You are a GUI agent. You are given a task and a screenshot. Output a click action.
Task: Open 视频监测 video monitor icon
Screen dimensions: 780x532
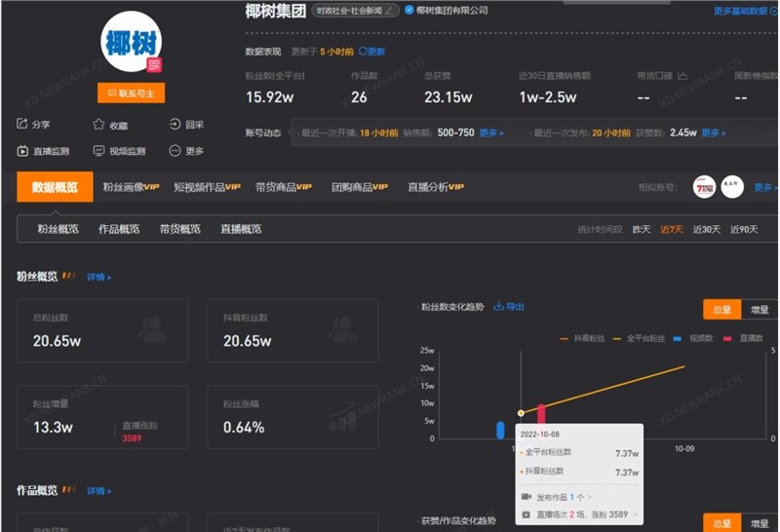[x=98, y=151]
